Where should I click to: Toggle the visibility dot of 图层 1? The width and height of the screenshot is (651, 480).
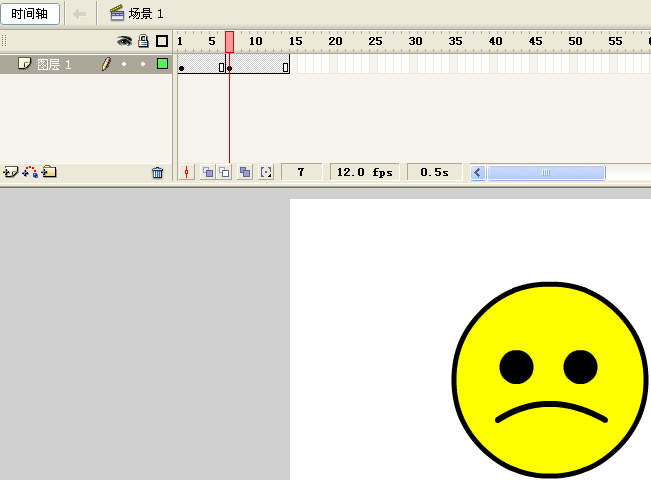click(124, 64)
